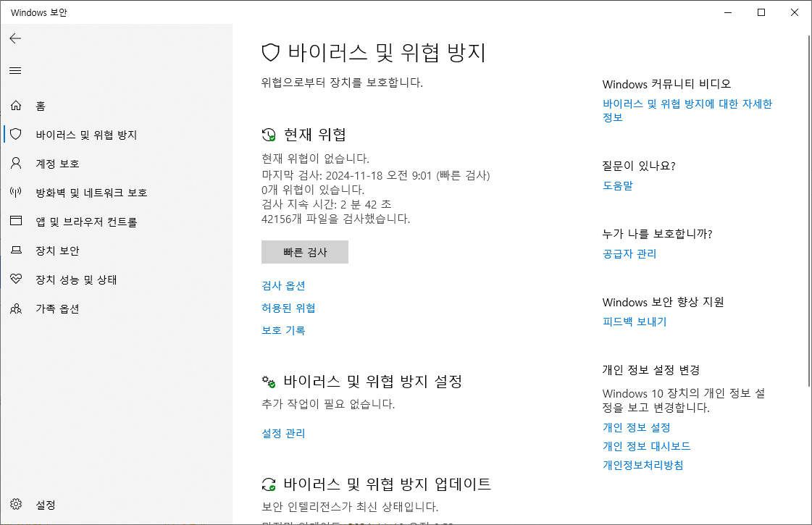
Task: Select 바이러스 및 위협 방지 in sidebar
Action: click(117, 135)
